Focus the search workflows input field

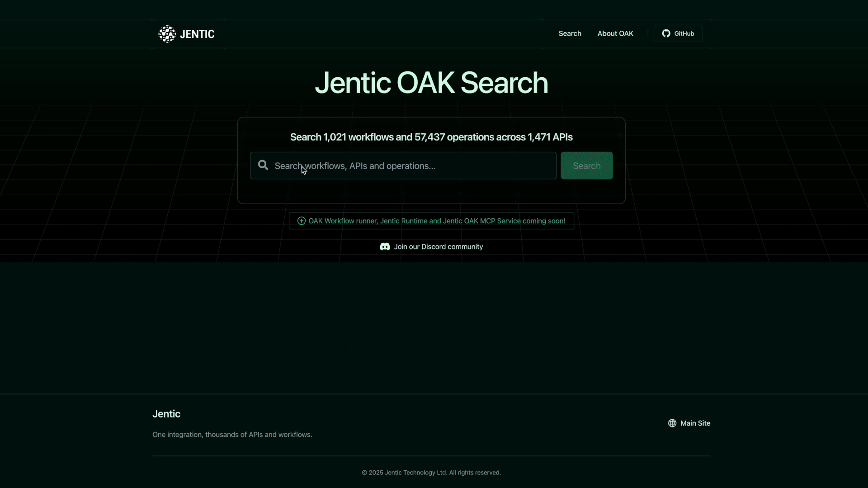click(403, 166)
